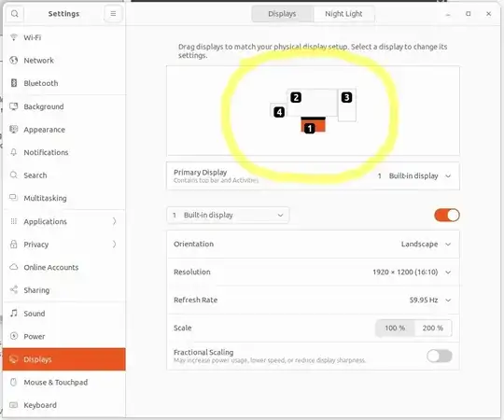Image resolution: width=504 pixels, height=420 pixels.
Task: Switch to the Night Light tab
Action: click(x=343, y=14)
